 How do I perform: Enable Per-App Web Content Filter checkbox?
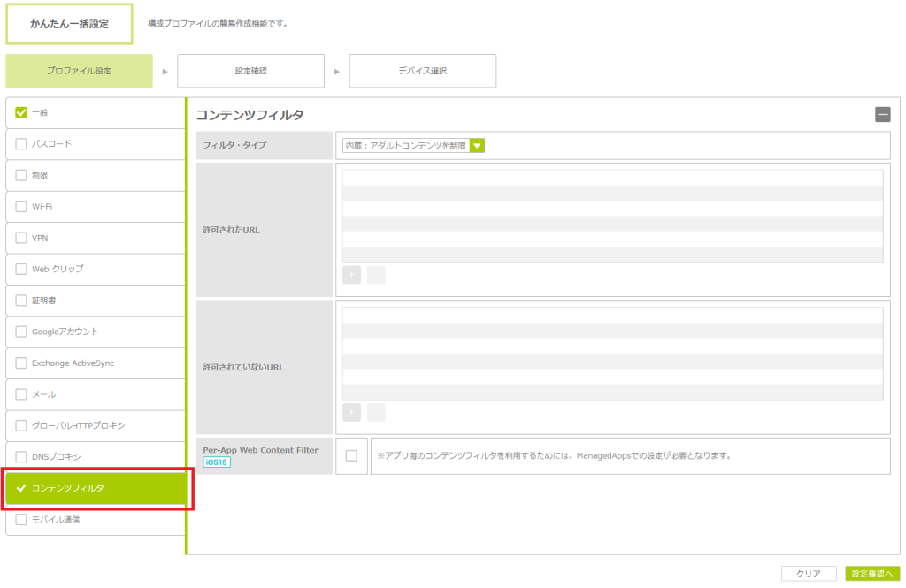coord(351,456)
